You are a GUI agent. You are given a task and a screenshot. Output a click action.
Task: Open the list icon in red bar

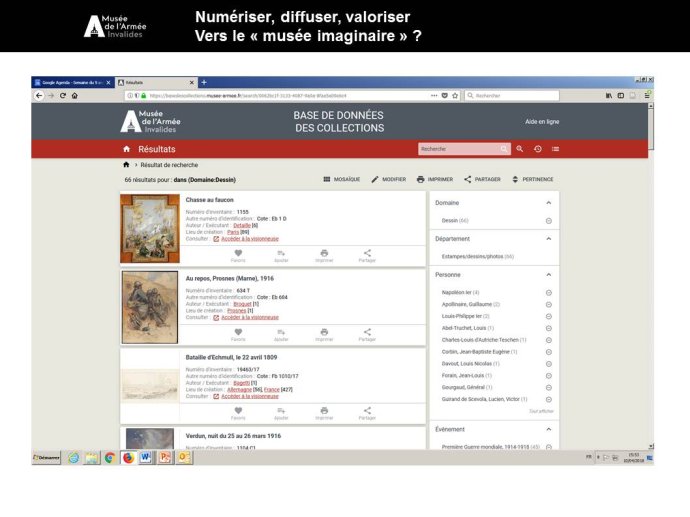[555, 149]
